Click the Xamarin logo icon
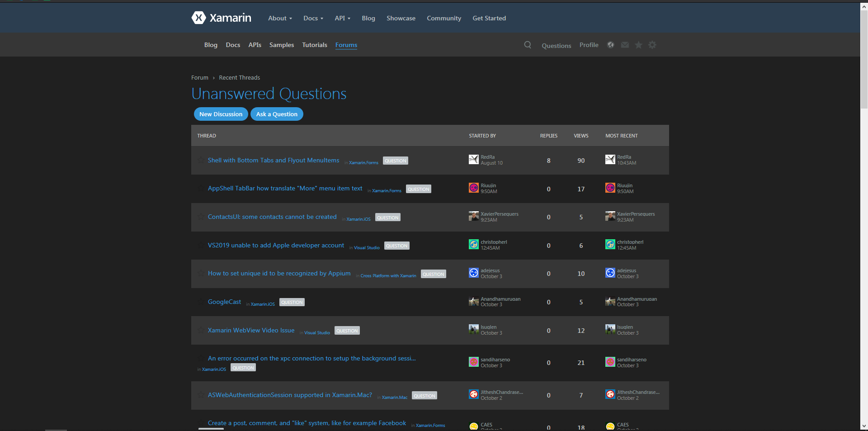The height and width of the screenshot is (431, 868). [x=198, y=18]
